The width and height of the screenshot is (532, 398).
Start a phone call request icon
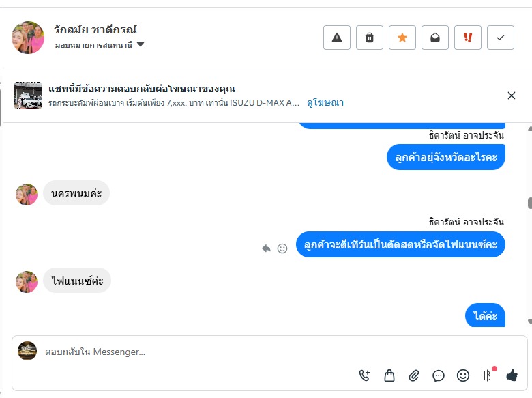tap(364, 375)
